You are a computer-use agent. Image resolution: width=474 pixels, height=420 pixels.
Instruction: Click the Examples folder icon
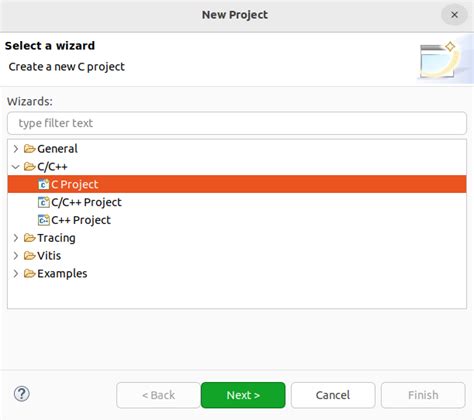30,273
